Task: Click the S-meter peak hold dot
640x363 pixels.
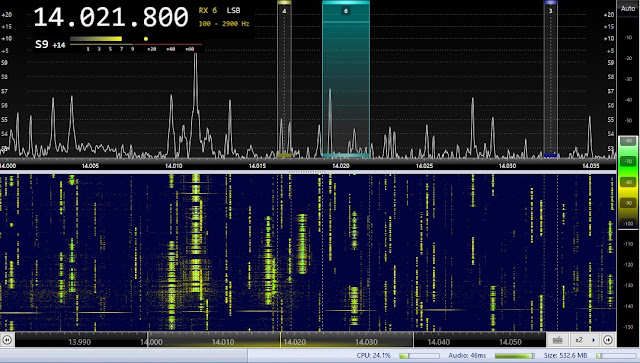Action: [x=146, y=39]
